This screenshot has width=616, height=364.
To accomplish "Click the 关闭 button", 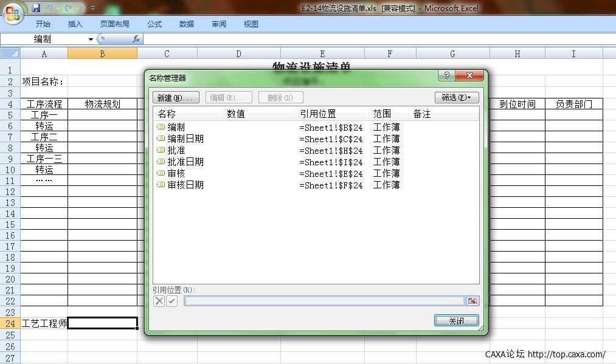I will (456, 321).
